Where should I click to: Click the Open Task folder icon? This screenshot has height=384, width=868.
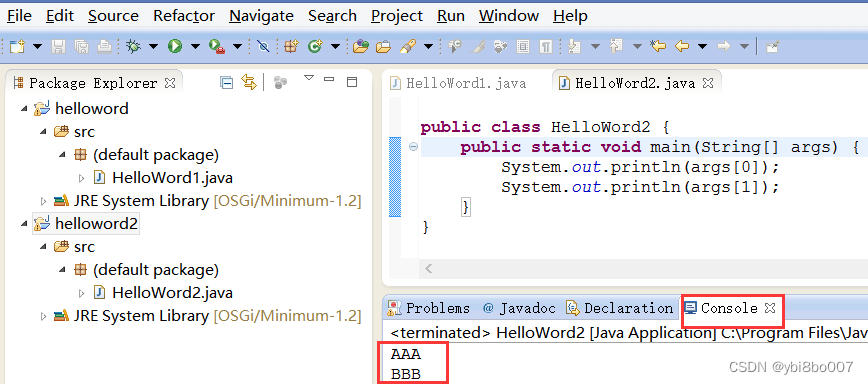pos(384,46)
